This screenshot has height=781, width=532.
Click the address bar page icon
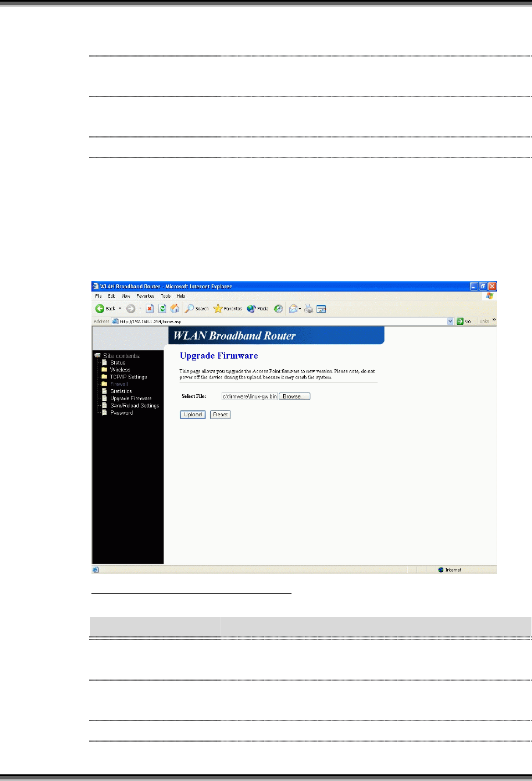[115, 321]
